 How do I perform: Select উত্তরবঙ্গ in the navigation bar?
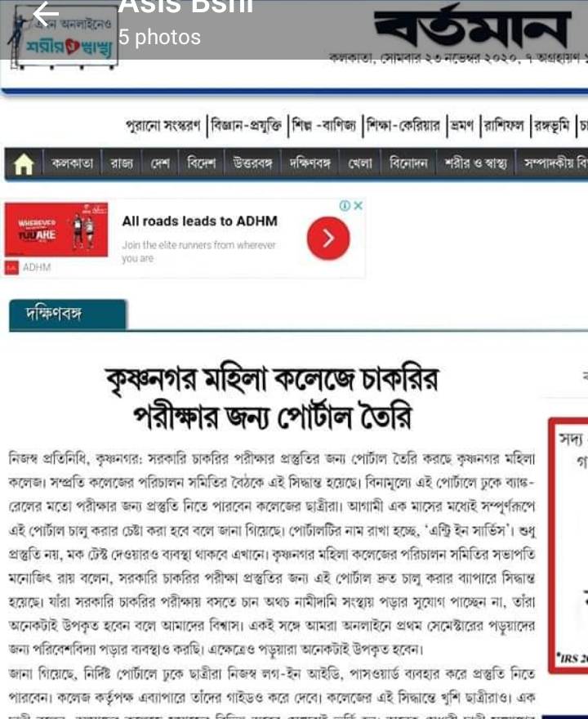252,163
